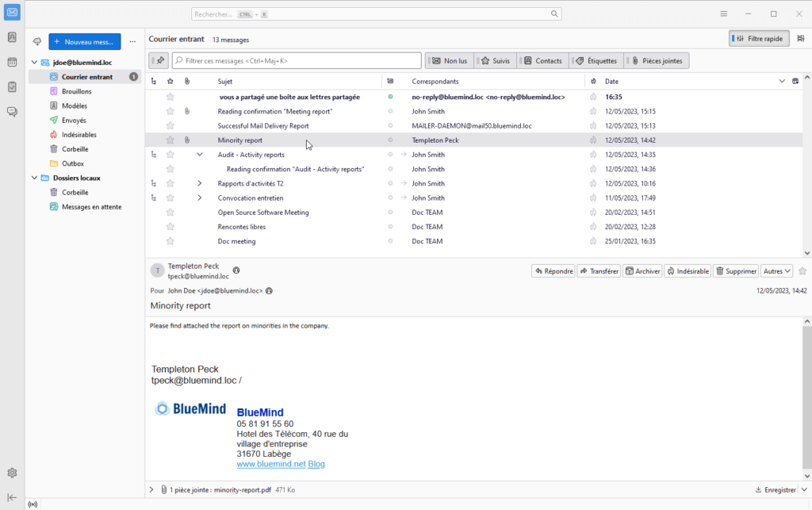Collapse the 'Audit - Activity reports' thread
812x510 pixels.
click(x=199, y=154)
